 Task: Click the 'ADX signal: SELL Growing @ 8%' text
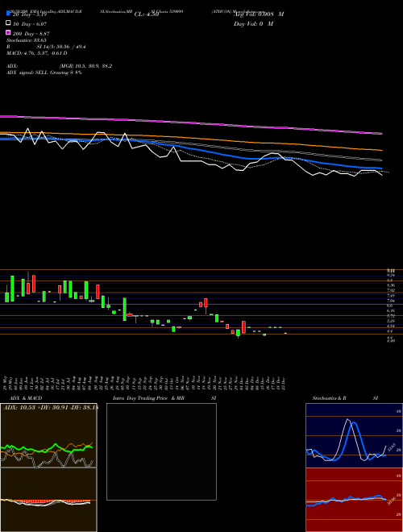44,73
